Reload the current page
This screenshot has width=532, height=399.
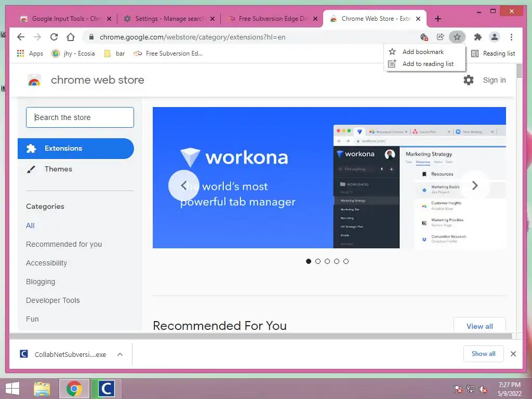click(x=54, y=37)
